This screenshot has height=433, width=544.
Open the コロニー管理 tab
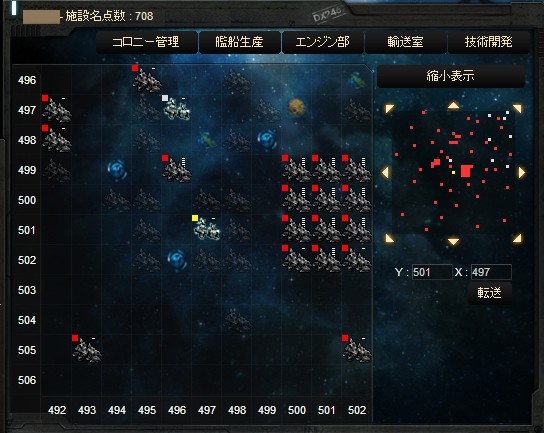click(x=146, y=42)
